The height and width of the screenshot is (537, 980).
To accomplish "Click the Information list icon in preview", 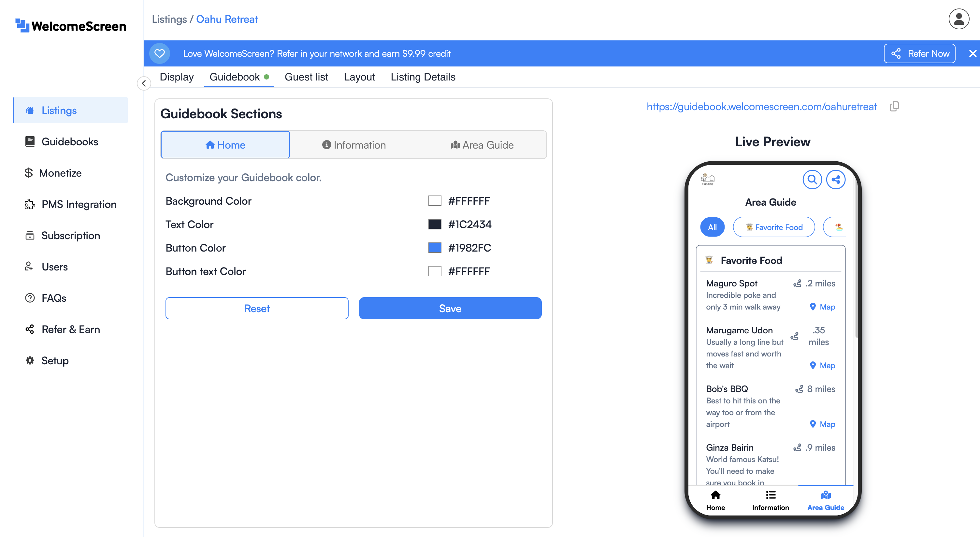I will click(x=771, y=495).
